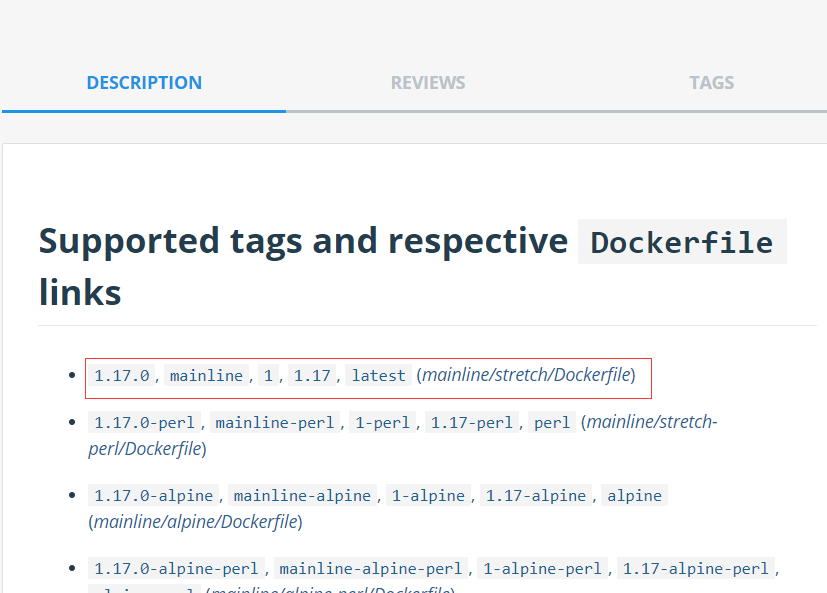
Task: Click the 1-alpine tag label
Action: [x=428, y=496]
